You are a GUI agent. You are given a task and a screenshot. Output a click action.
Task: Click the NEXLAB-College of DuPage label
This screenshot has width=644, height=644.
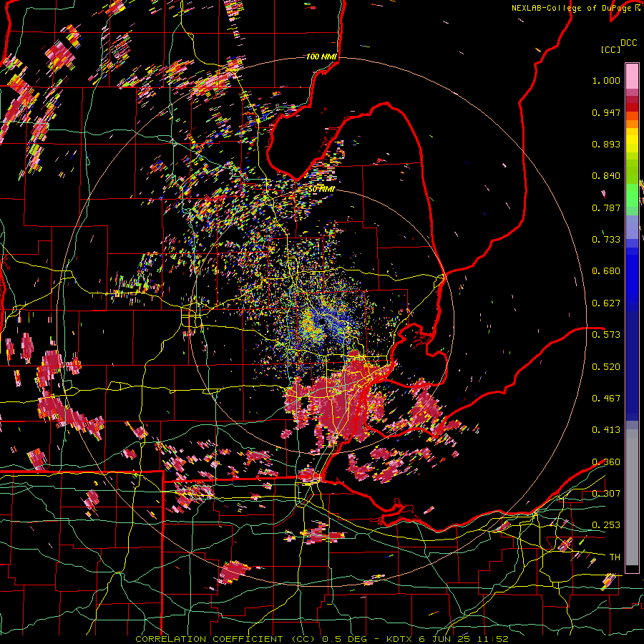click(x=573, y=8)
